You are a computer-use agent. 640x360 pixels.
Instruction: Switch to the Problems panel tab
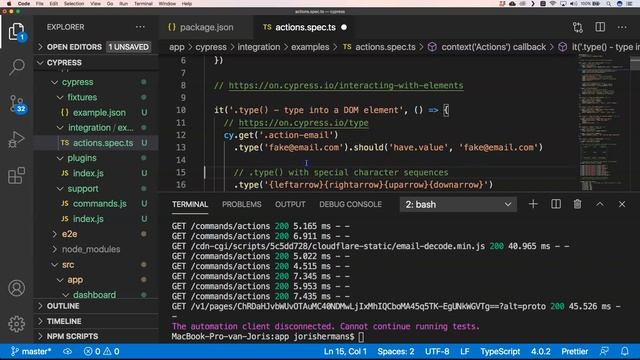[242, 204]
